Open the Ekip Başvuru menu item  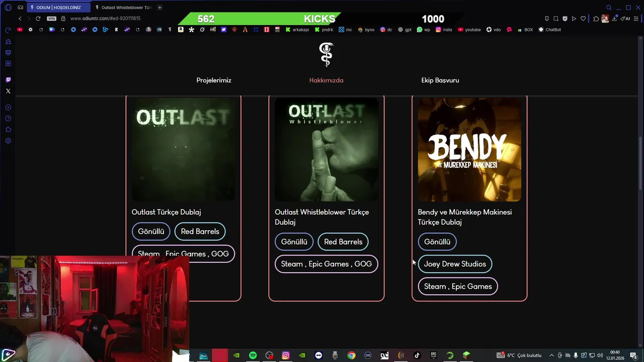click(440, 80)
